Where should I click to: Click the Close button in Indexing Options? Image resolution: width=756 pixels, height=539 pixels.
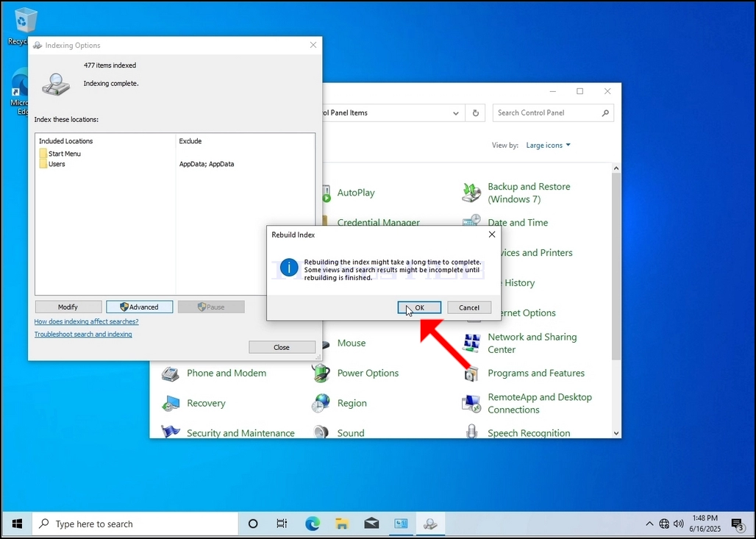pyautogui.click(x=282, y=347)
